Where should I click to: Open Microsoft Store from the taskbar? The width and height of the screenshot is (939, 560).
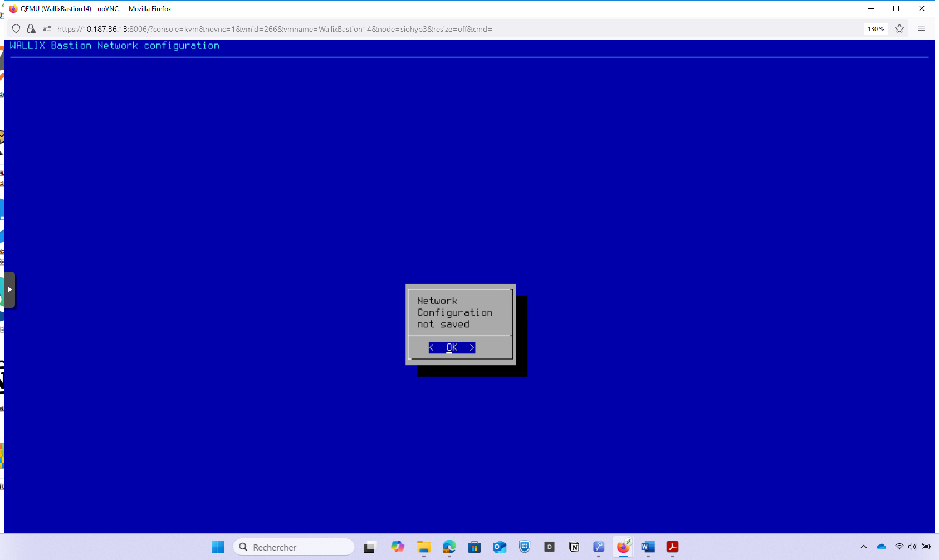[474, 547]
